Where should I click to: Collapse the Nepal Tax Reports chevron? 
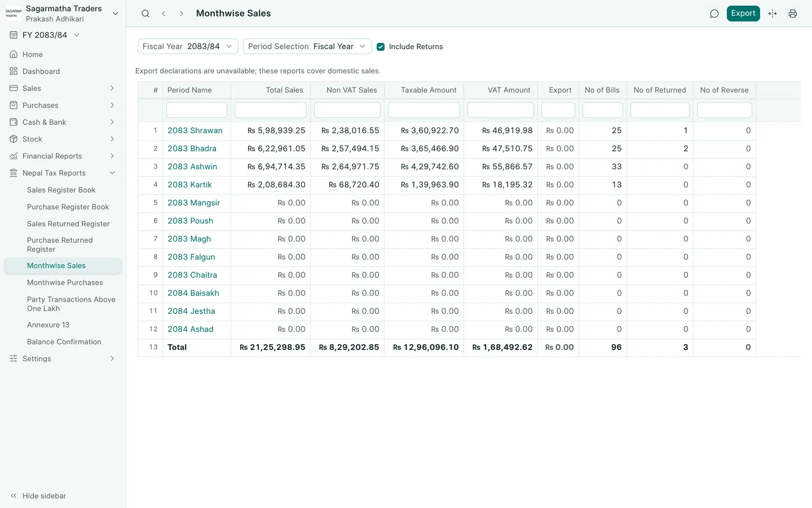point(112,173)
